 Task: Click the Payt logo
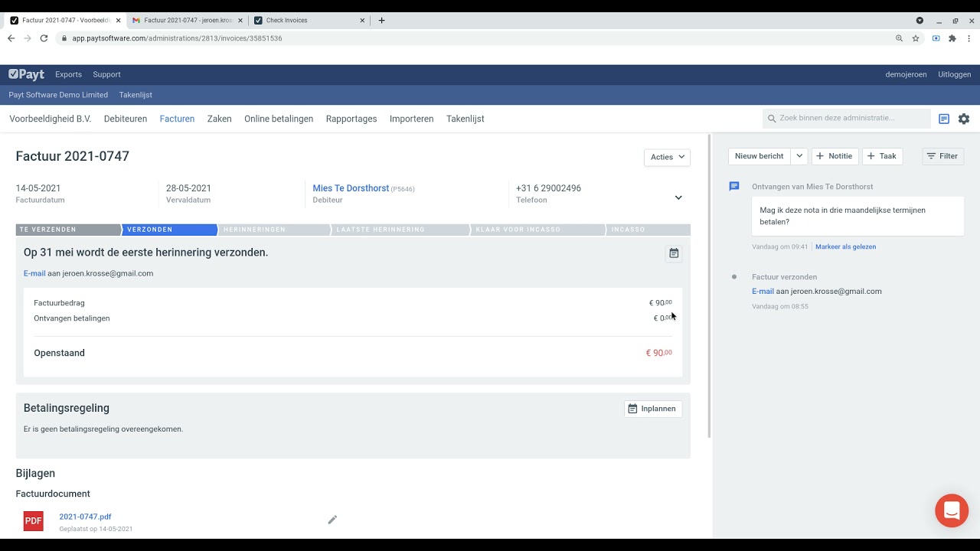click(26, 74)
